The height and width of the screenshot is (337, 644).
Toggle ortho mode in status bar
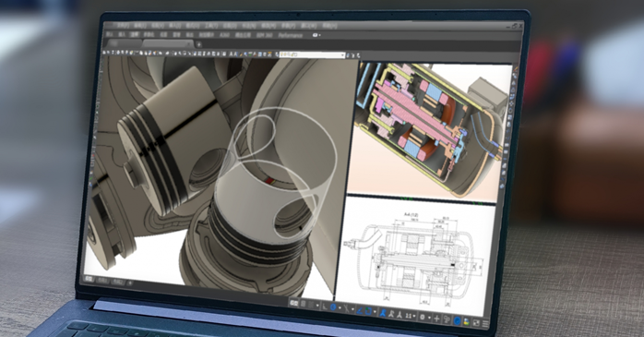coord(325,307)
